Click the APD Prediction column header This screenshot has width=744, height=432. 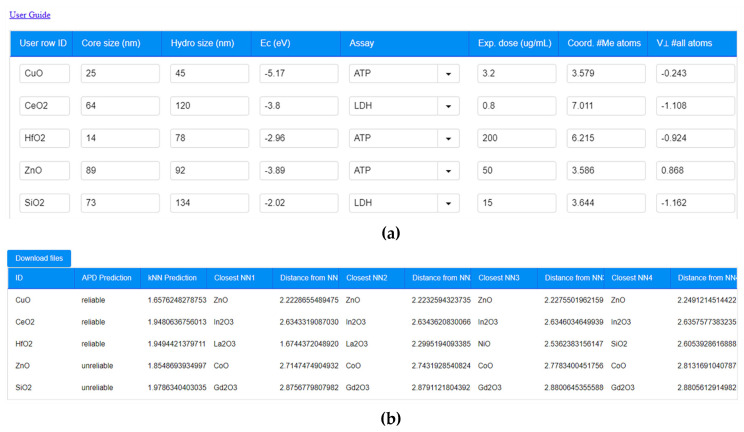pyautogui.click(x=107, y=278)
